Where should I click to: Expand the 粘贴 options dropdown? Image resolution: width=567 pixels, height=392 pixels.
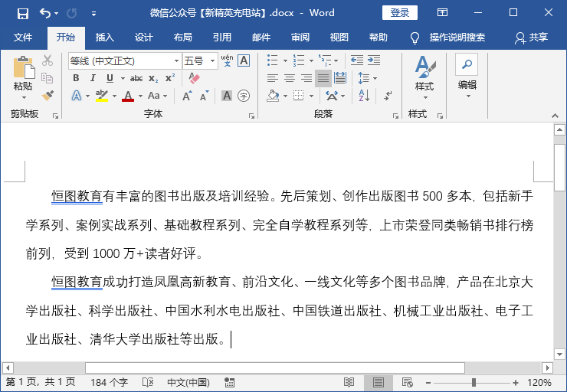coord(24,97)
